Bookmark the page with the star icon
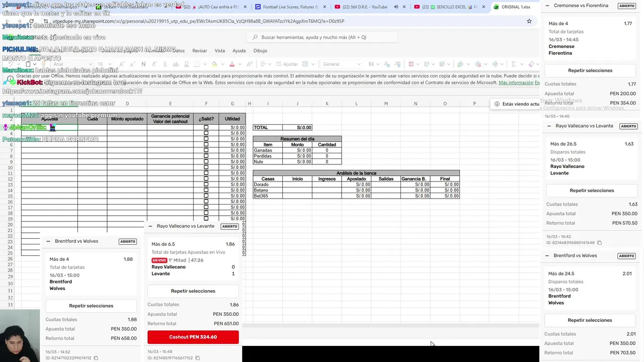 529,21
